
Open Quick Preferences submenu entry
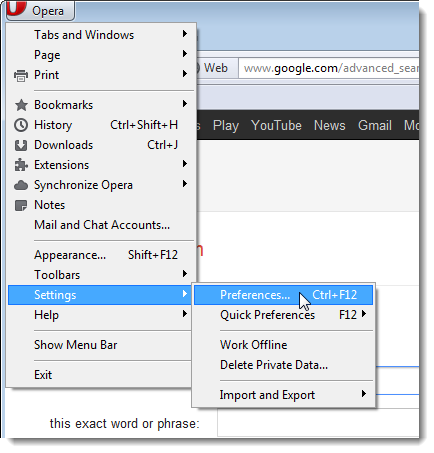(283, 315)
